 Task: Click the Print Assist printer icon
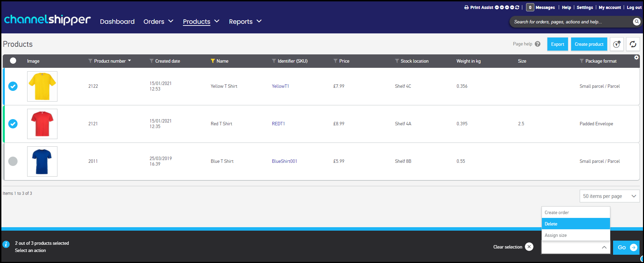click(x=466, y=8)
